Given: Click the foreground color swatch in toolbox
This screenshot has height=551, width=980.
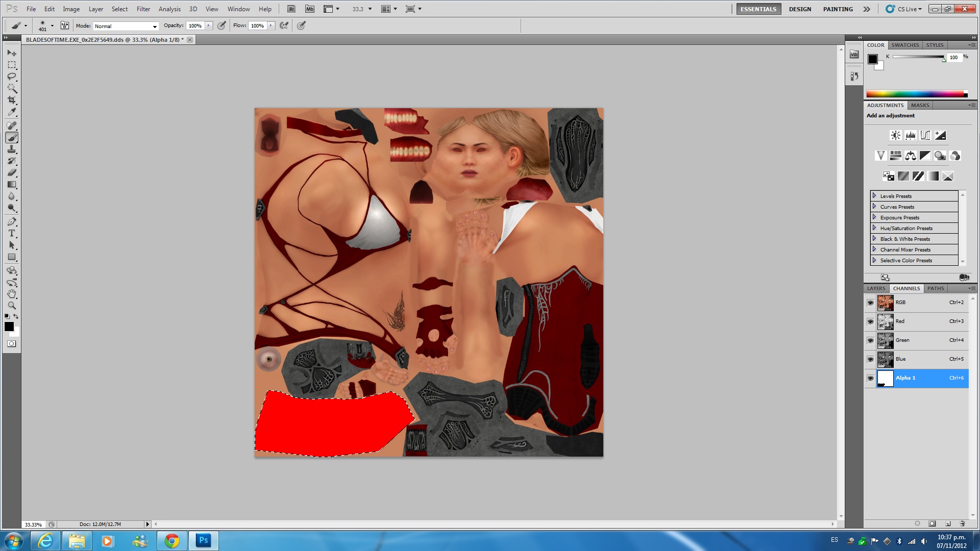Looking at the screenshot, I should click(9, 327).
